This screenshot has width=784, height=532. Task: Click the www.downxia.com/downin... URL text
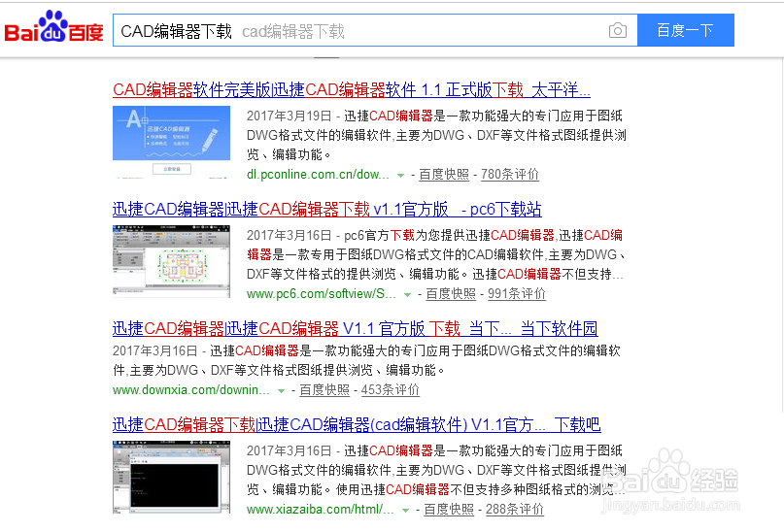[x=191, y=389]
